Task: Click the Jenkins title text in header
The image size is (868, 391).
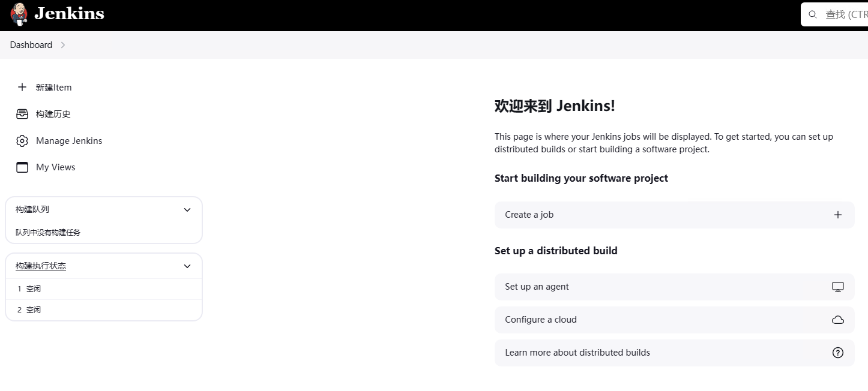Action: [x=69, y=13]
